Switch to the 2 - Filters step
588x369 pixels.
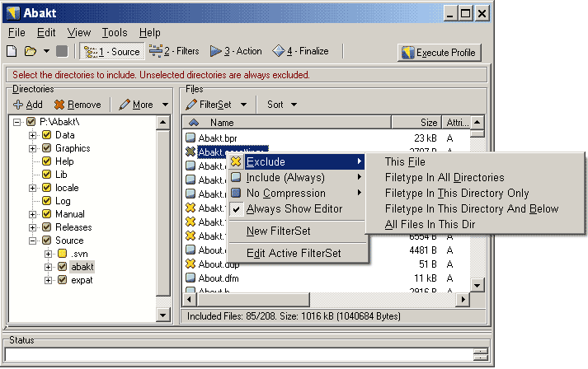(174, 51)
